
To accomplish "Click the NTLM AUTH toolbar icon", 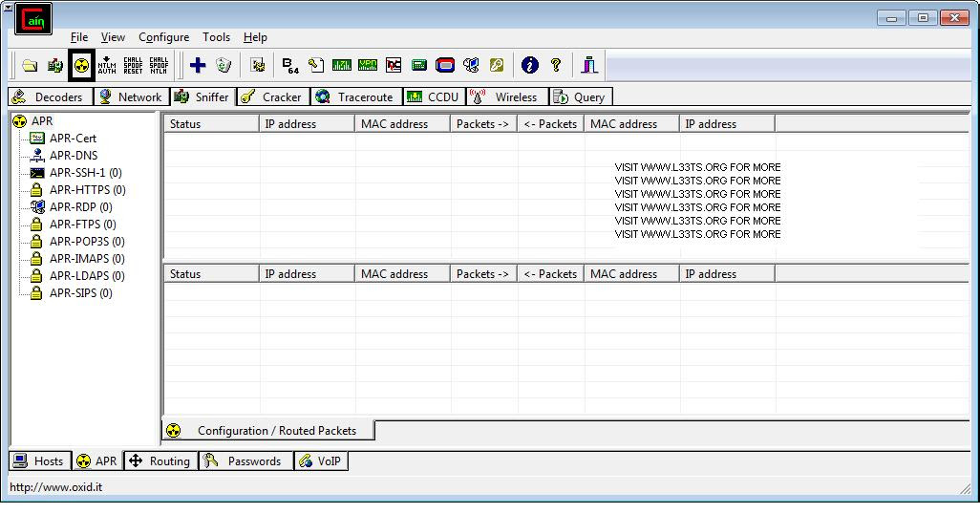I will (107, 65).
